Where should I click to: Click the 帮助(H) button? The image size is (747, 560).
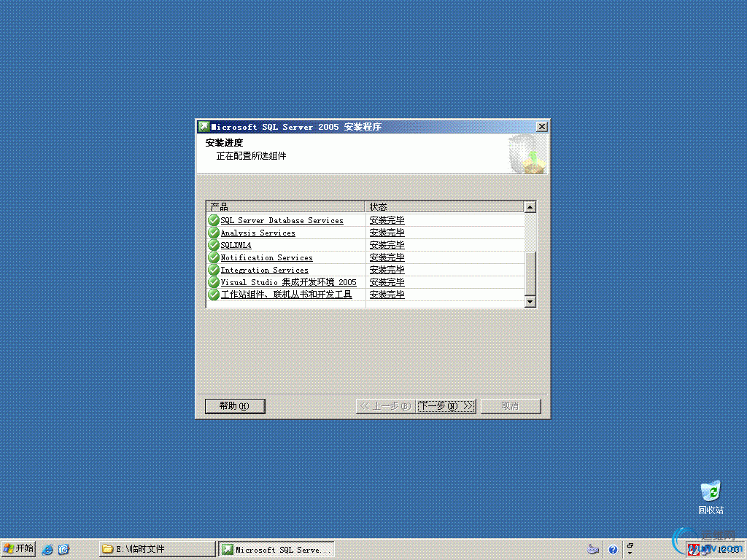coord(235,406)
